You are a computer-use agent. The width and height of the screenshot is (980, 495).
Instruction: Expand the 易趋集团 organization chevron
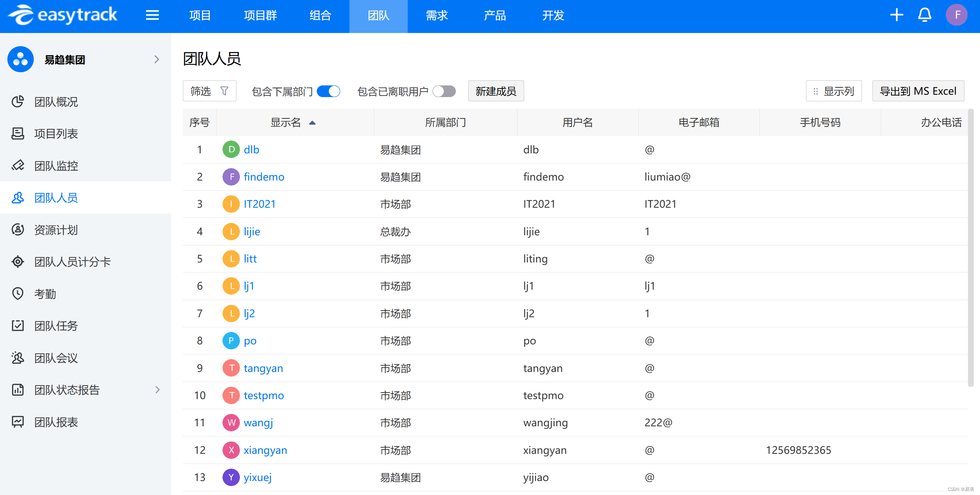(x=157, y=59)
